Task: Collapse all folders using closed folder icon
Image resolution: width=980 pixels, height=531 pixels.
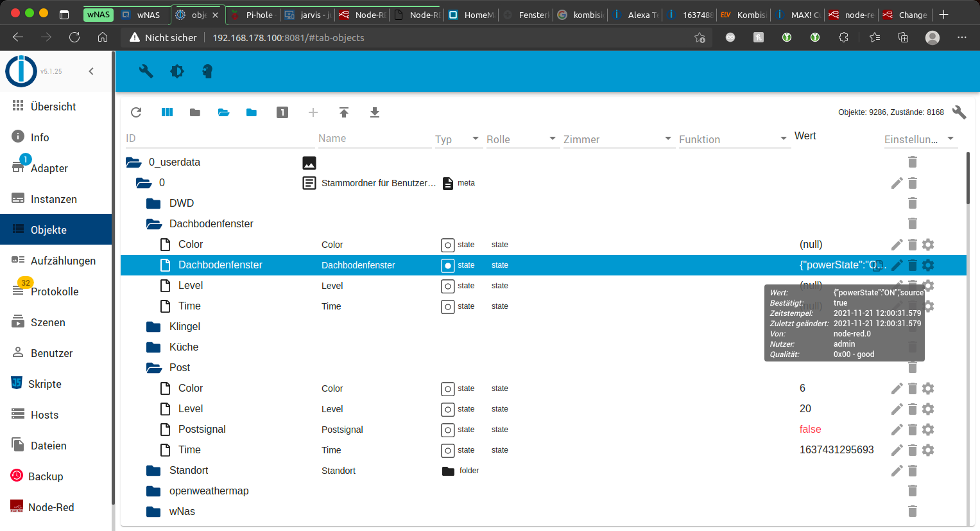Action: (x=195, y=112)
